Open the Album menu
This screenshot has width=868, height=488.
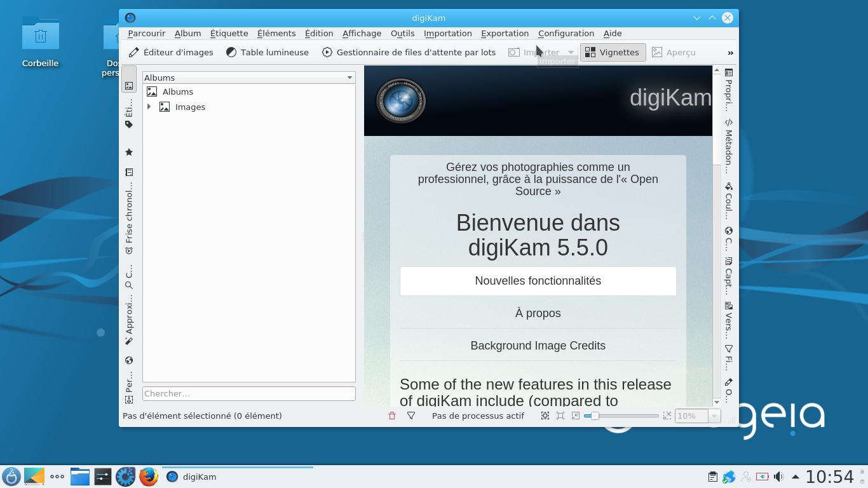(x=187, y=33)
